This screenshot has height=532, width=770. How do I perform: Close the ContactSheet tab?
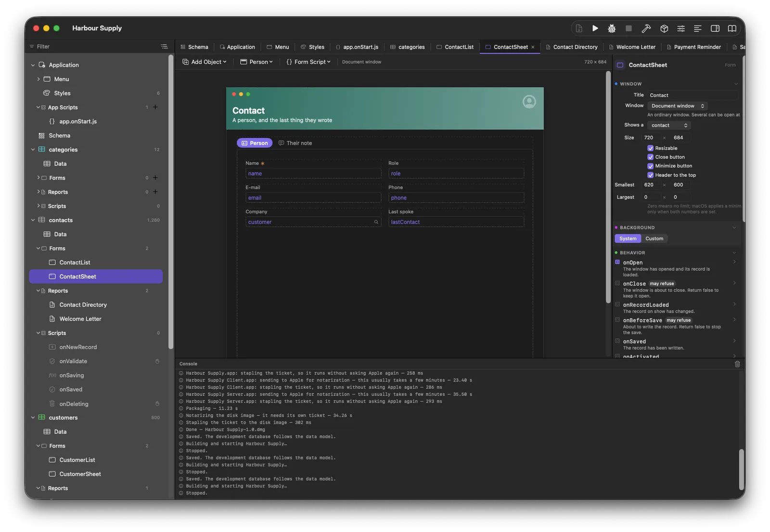click(533, 47)
